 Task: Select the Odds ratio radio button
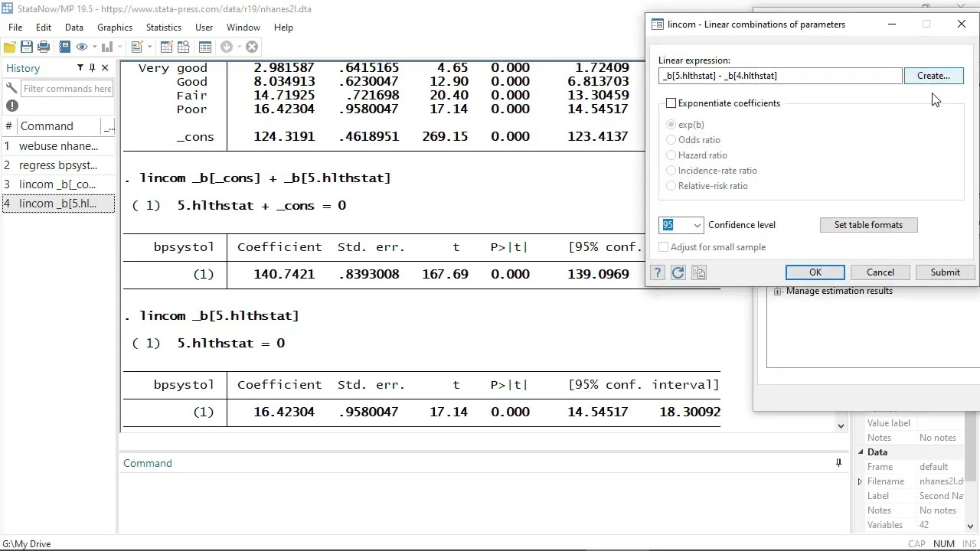tap(671, 140)
